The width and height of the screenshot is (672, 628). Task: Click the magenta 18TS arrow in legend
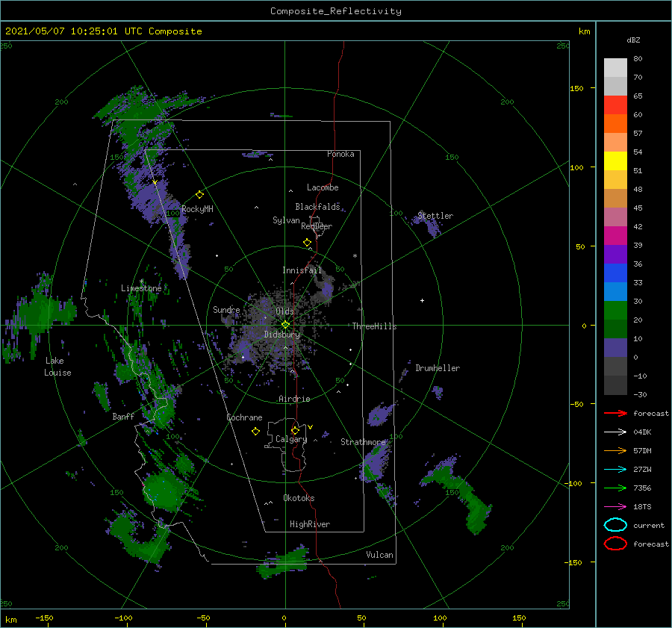615,507
